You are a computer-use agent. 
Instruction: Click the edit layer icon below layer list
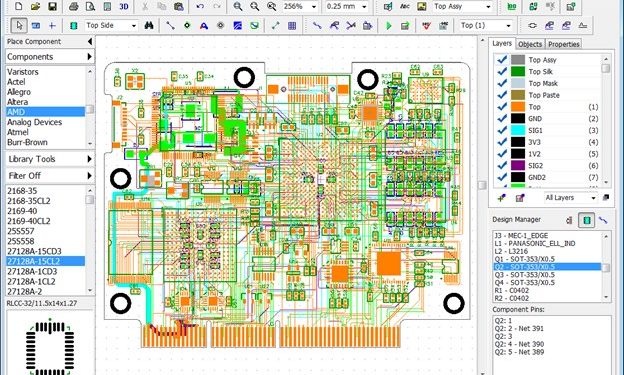(x=520, y=197)
